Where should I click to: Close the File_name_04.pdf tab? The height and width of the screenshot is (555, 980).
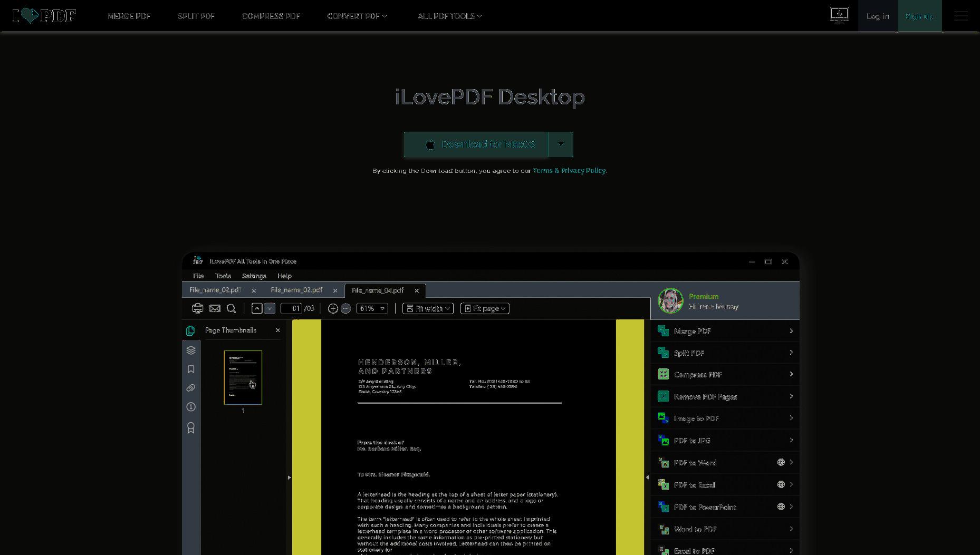417,290
